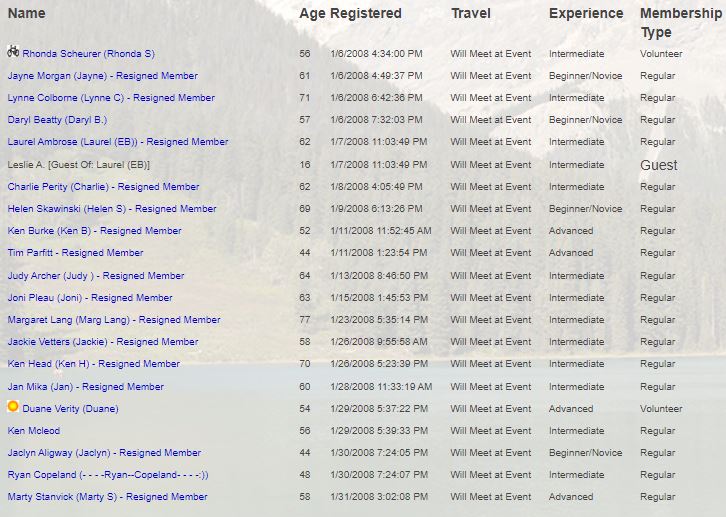Click age 71 in Lynne Colborne's row

(x=305, y=98)
